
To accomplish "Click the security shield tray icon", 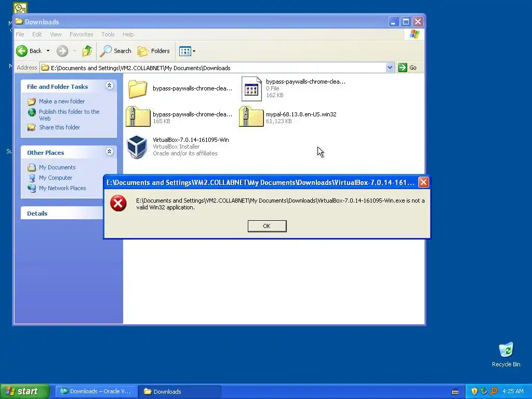I will (x=474, y=391).
